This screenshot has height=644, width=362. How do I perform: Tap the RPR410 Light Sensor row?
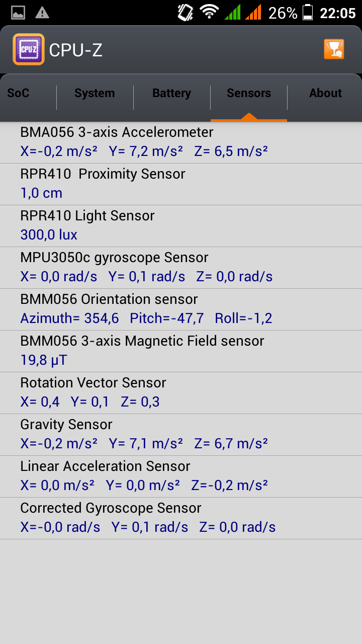coord(181,225)
